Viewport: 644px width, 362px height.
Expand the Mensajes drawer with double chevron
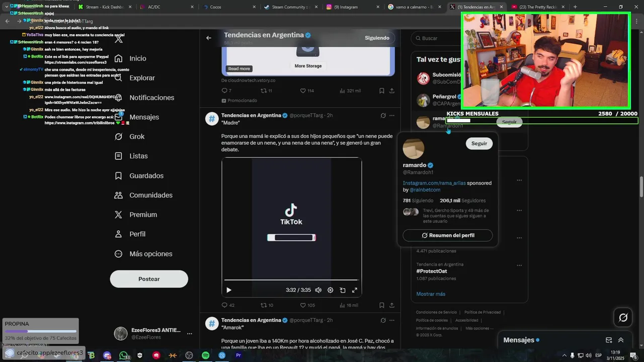621,340
